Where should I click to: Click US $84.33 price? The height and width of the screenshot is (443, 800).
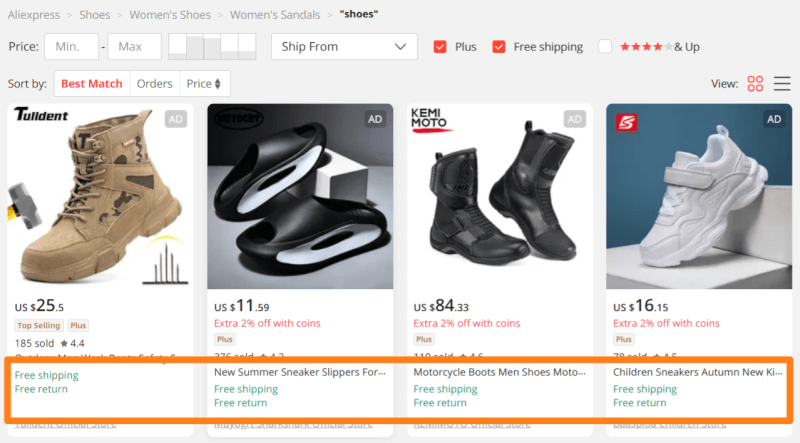coord(441,306)
